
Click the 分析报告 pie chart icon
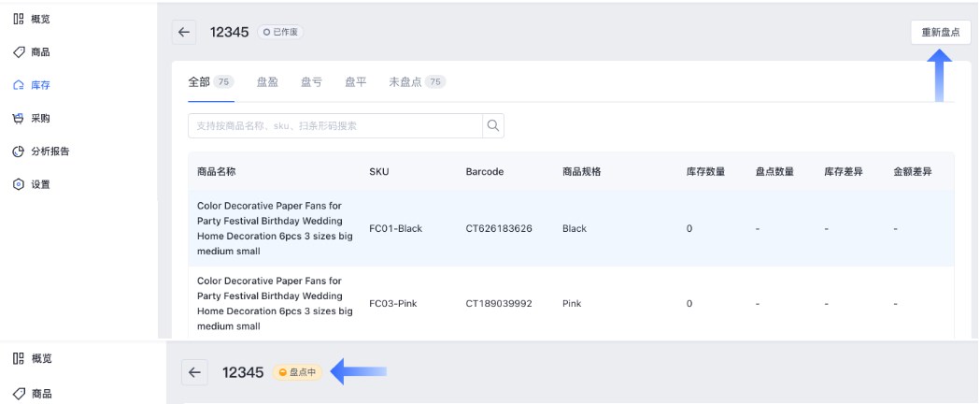(x=18, y=151)
